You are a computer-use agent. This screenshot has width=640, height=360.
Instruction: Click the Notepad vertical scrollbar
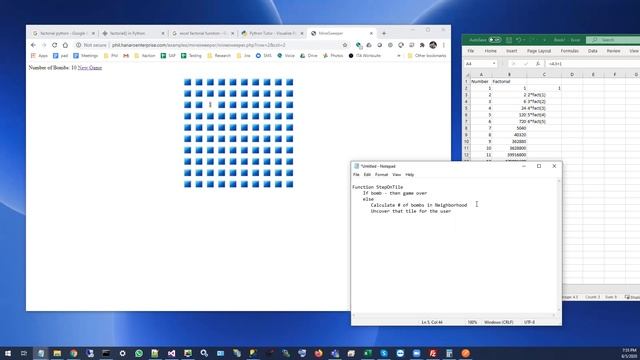click(x=559, y=246)
